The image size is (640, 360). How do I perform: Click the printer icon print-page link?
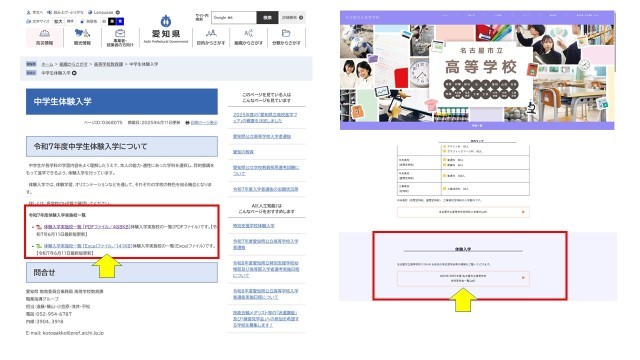[201, 122]
